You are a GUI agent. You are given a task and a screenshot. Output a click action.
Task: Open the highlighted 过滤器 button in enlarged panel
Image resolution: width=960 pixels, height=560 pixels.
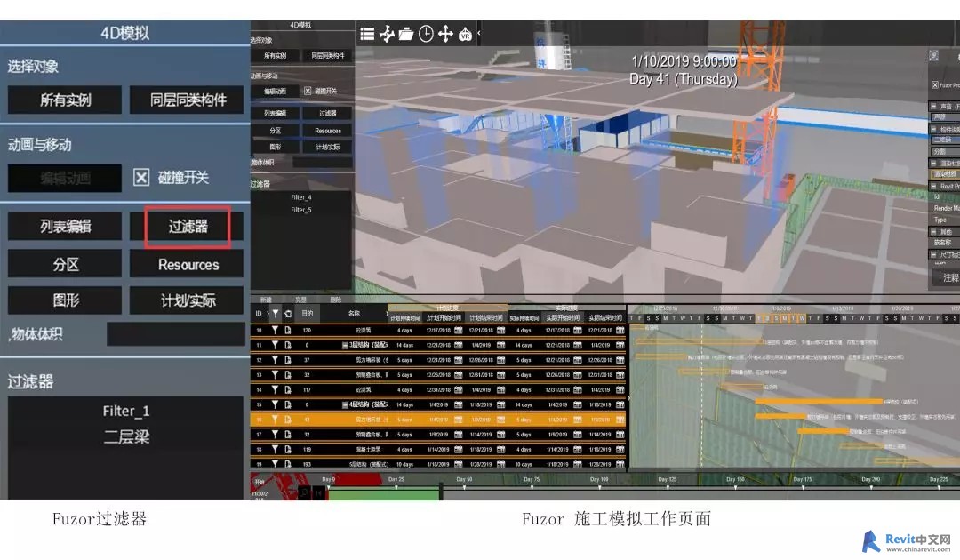point(188,227)
